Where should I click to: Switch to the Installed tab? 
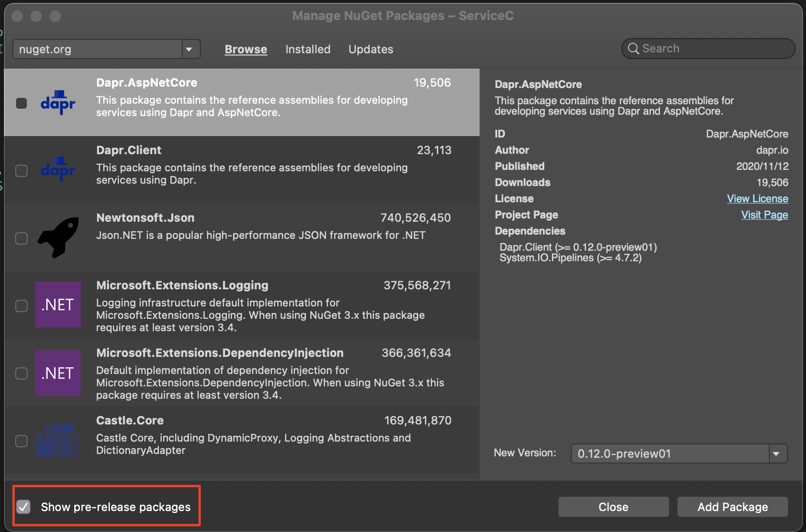coord(308,49)
